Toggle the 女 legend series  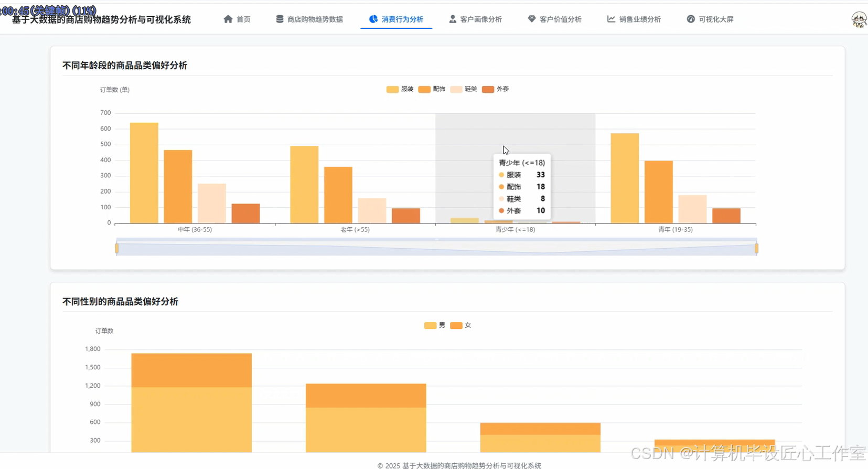click(x=460, y=325)
